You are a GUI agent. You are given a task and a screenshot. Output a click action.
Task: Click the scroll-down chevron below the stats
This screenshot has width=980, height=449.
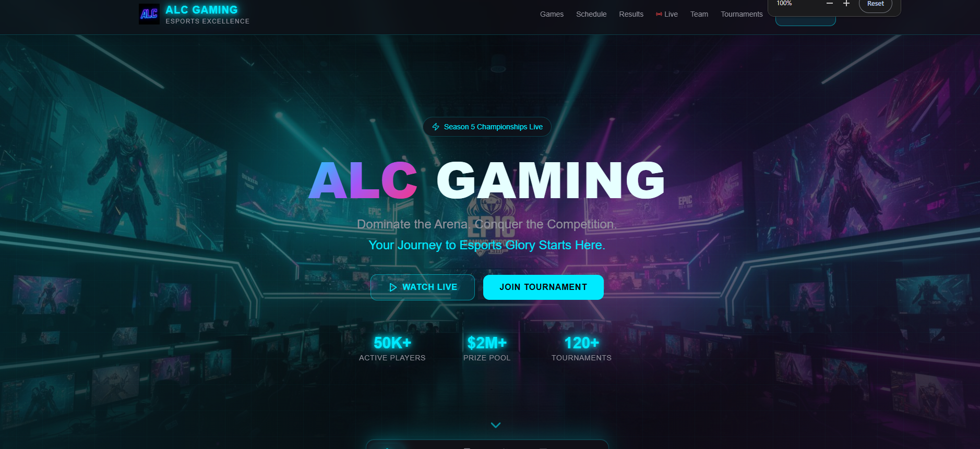point(496,425)
